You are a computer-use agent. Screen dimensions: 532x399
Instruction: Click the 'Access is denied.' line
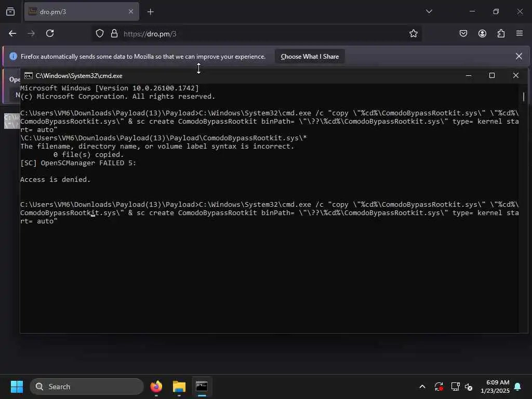pyautogui.click(x=55, y=179)
